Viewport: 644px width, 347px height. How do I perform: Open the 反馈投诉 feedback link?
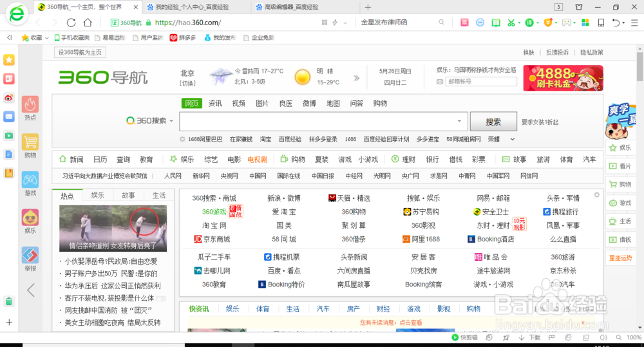click(557, 53)
